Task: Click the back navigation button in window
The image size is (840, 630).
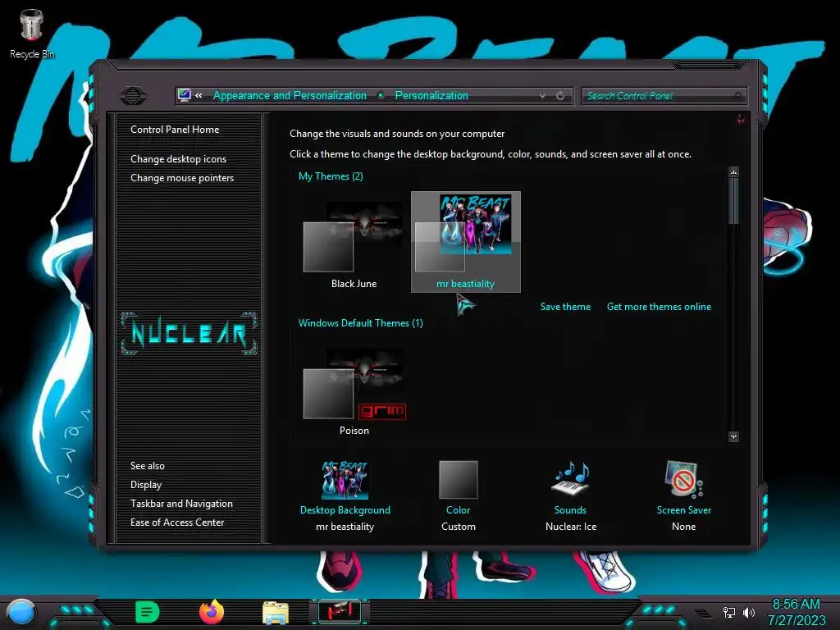Action: coord(132,96)
